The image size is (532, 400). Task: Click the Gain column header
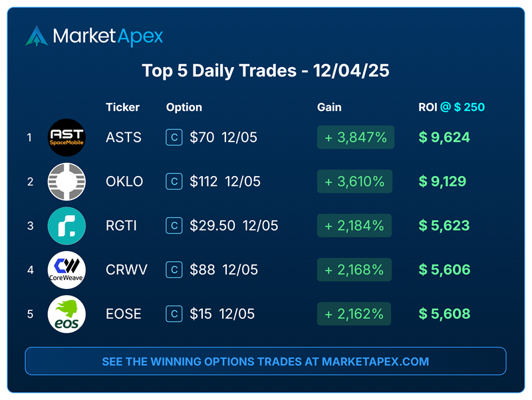pos(329,107)
